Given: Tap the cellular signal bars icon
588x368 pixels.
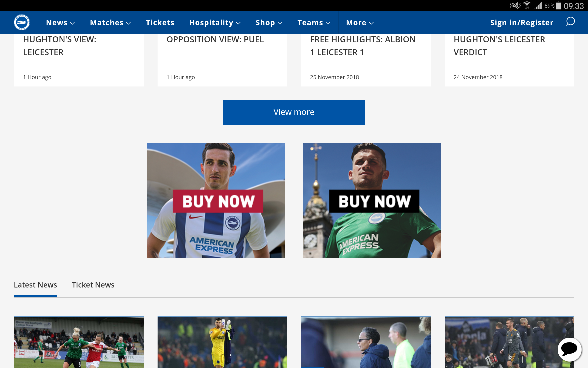Looking at the screenshot, I should [538, 5].
